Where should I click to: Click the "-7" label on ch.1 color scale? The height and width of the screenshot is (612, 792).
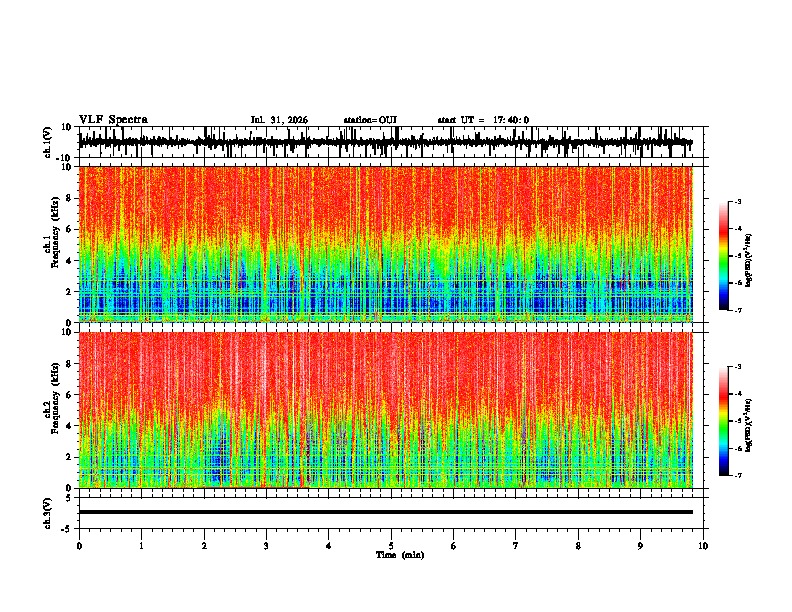tap(738, 310)
